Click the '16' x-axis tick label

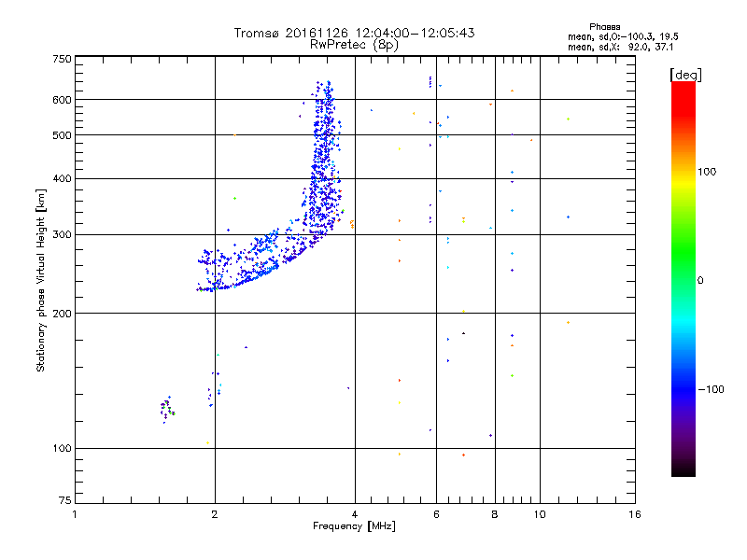tap(635, 514)
